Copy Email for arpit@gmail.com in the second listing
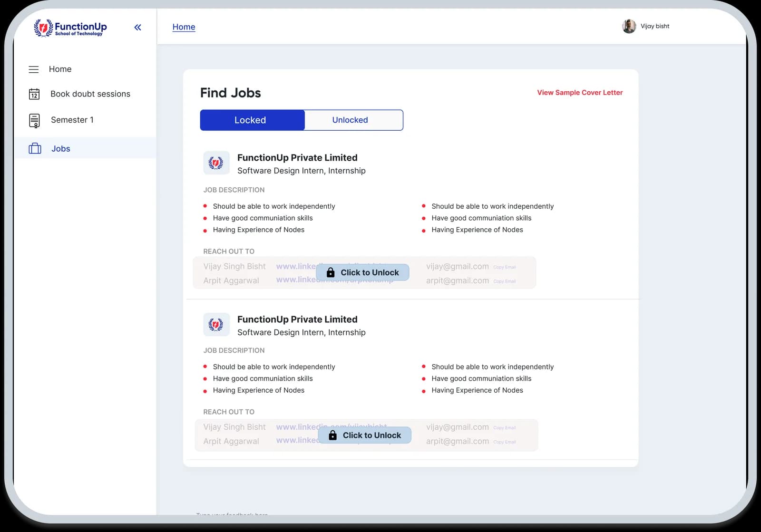 pyautogui.click(x=505, y=442)
